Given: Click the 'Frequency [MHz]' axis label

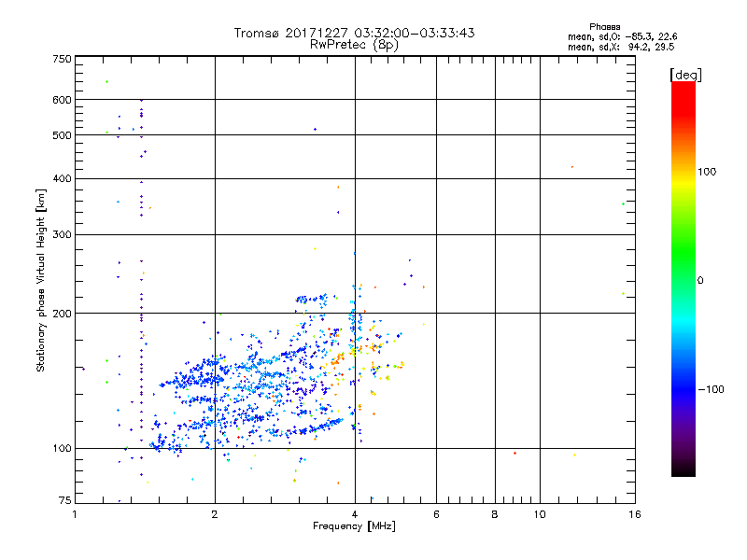Looking at the screenshot, I should pyautogui.click(x=354, y=526).
